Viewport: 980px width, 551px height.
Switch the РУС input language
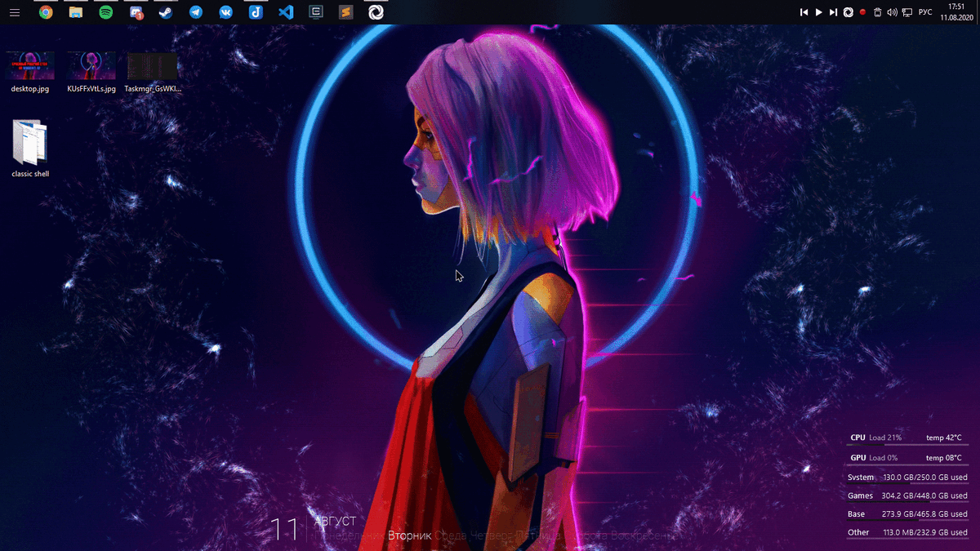pyautogui.click(x=925, y=12)
